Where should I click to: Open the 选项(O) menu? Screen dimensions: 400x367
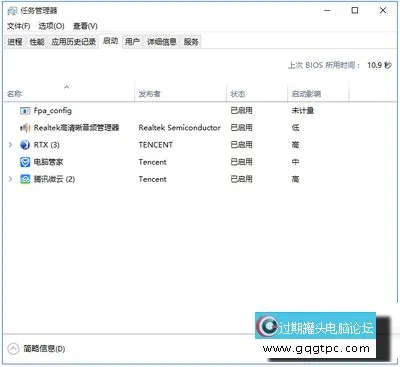(x=51, y=26)
